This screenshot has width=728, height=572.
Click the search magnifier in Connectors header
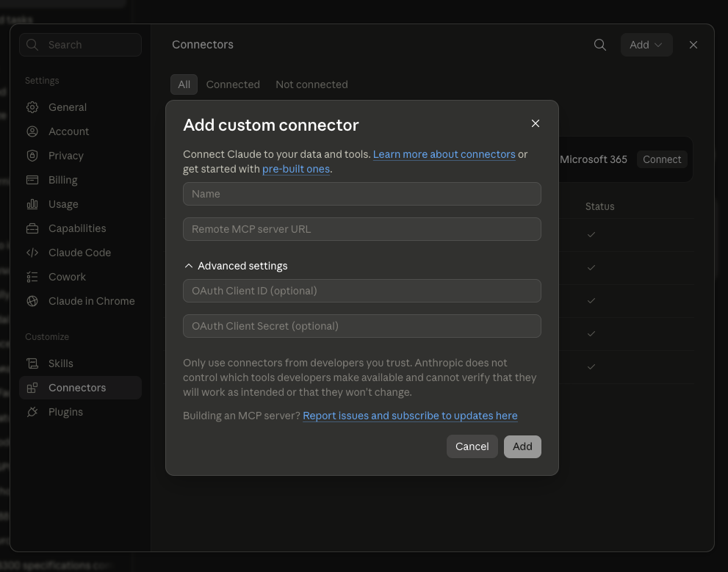pyautogui.click(x=600, y=45)
